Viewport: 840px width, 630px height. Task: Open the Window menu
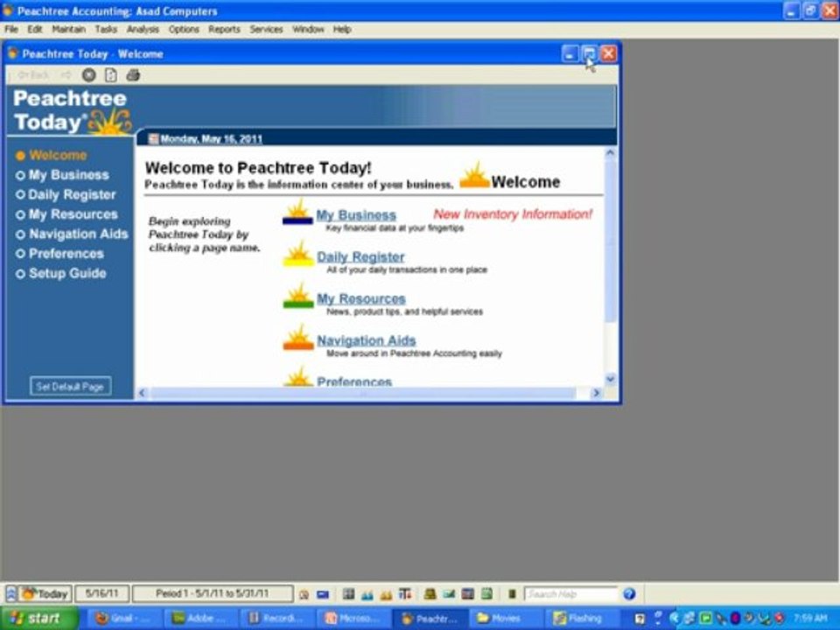click(308, 30)
